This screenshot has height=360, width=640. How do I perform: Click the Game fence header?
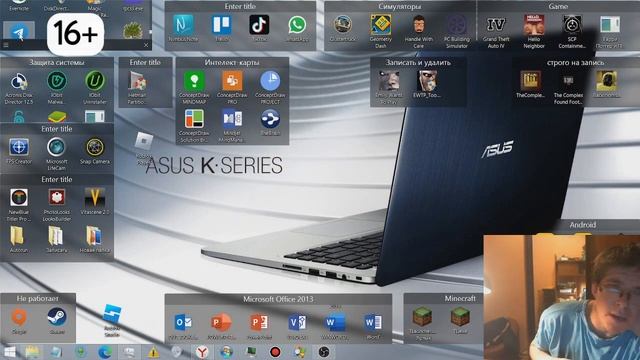(x=558, y=7)
